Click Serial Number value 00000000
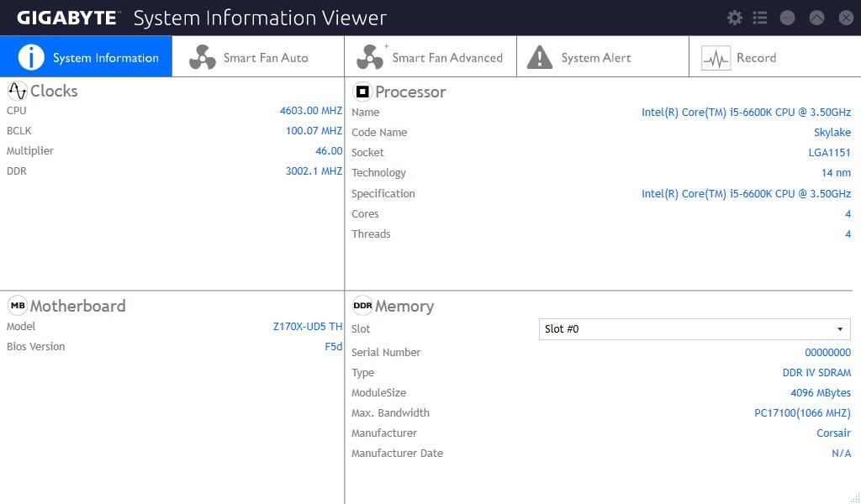Image resolution: width=861 pixels, height=504 pixels. (x=828, y=353)
